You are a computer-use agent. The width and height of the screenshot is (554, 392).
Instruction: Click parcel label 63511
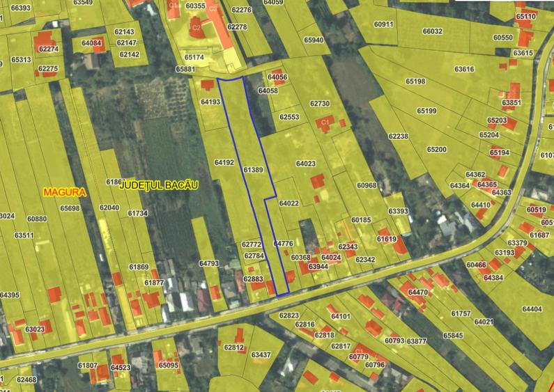(24, 235)
